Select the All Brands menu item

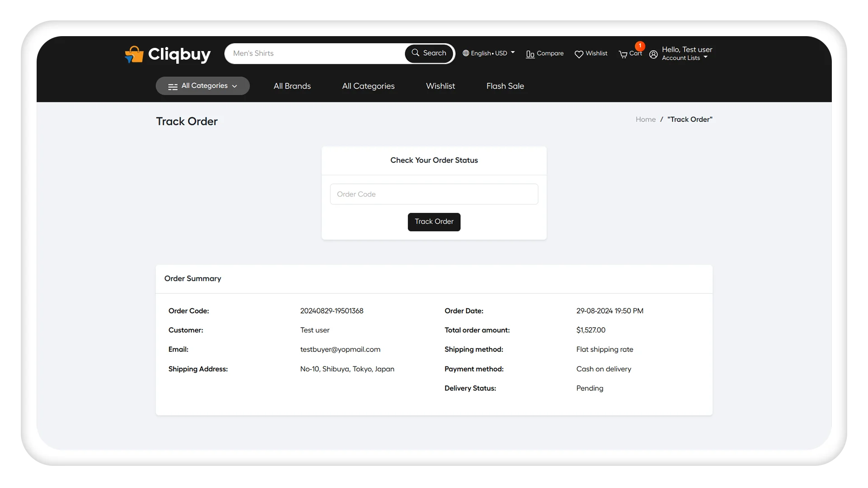click(292, 85)
